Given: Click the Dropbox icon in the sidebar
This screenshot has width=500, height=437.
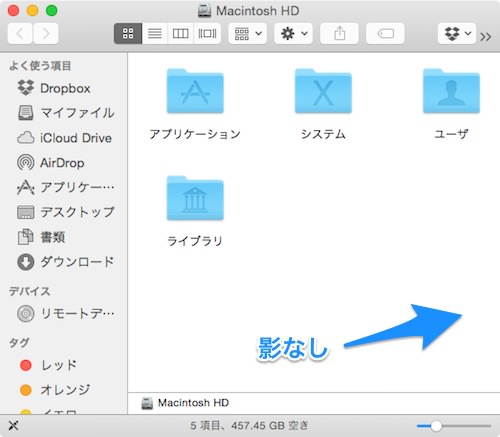Looking at the screenshot, I should click(x=26, y=88).
